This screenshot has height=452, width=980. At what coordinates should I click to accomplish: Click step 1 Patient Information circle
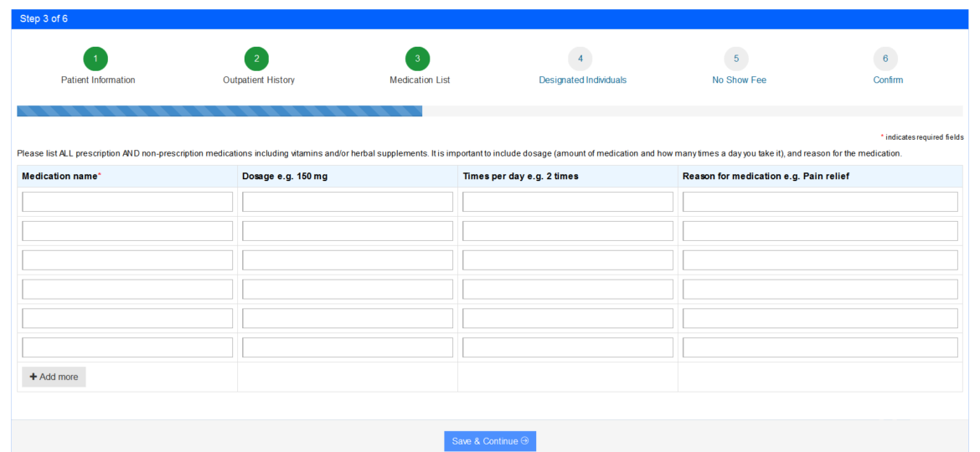pyautogui.click(x=95, y=59)
